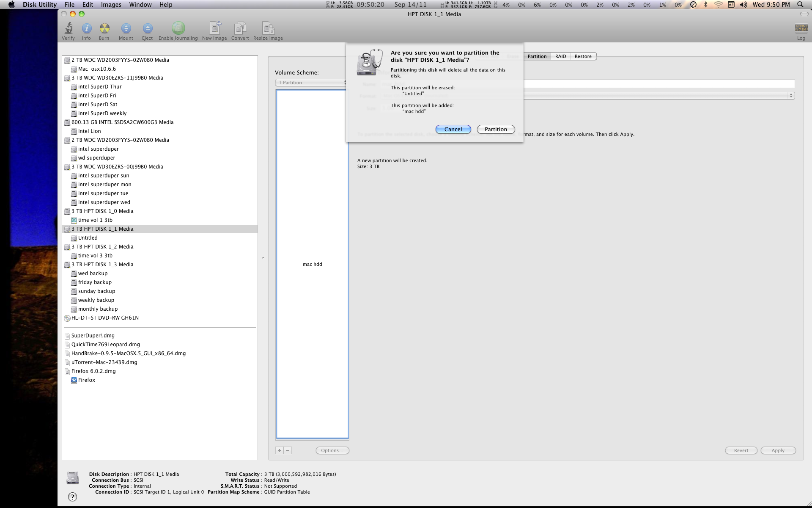Switch to the RAID tab
This screenshot has width=812, height=508.
(560, 56)
